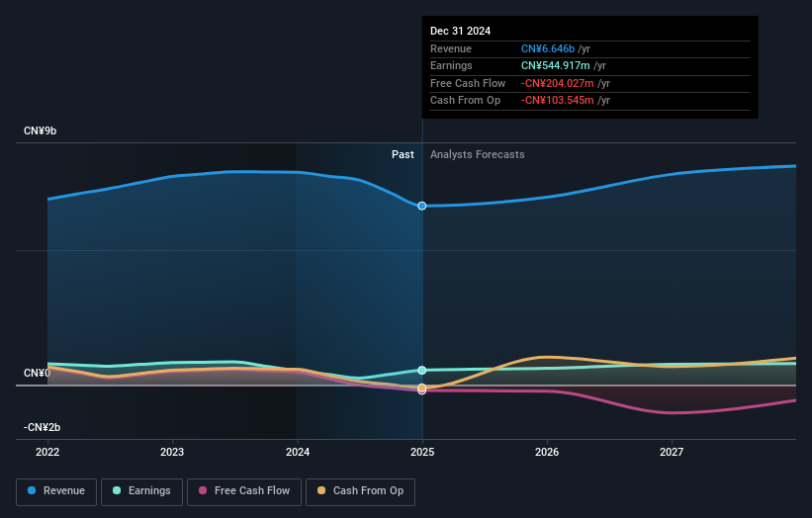Toggle the Free Cash Flow legend button

[244, 491]
